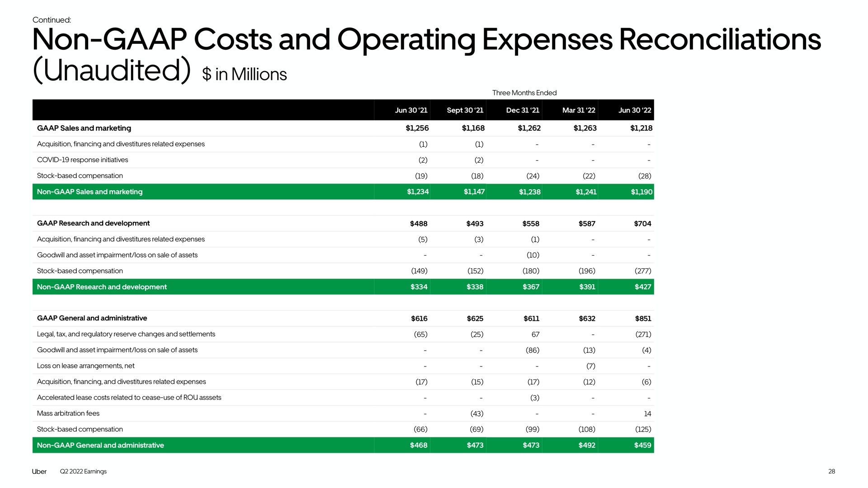The height and width of the screenshot is (488, 868).
Task: Click the (125) G&A stock-based compensation value
Action: pyautogui.click(x=643, y=429)
